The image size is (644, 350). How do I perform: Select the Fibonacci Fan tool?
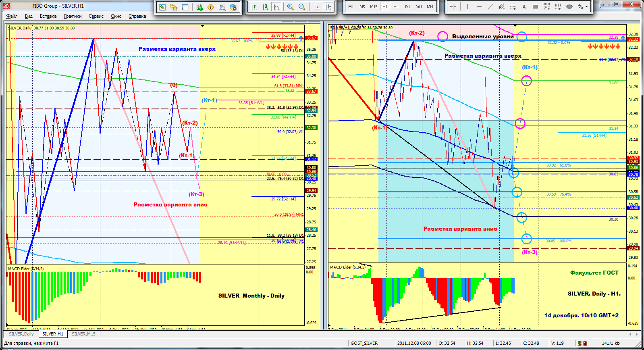pyautogui.click(x=546, y=6)
